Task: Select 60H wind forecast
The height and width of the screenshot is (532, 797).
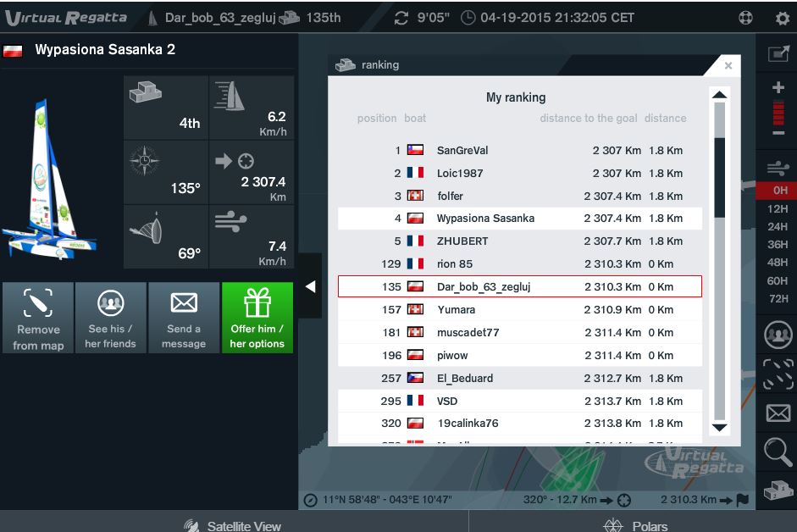Action: coord(778,280)
